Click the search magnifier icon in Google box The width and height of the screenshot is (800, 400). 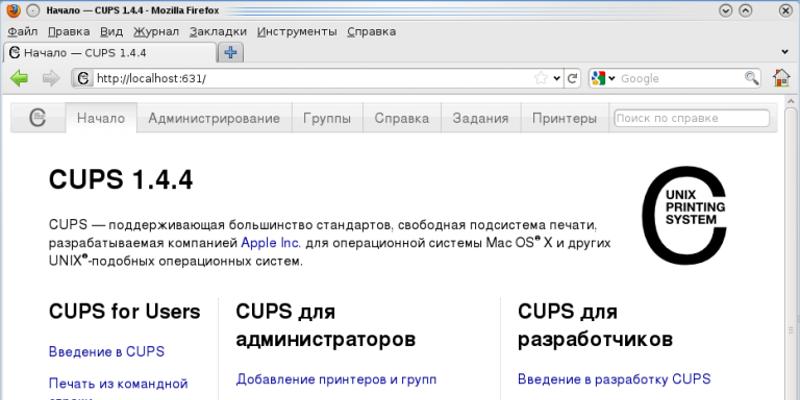coord(751,78)
